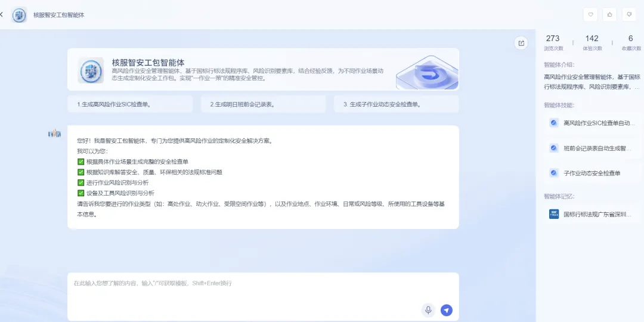Screen dimensions: 644x322
Task: Click the back arrow at top left
Action: click(x=1, y=14)
